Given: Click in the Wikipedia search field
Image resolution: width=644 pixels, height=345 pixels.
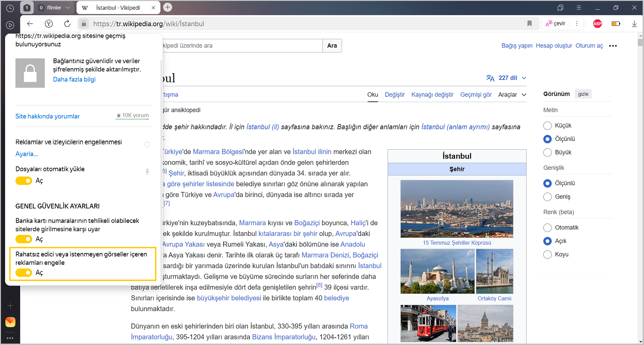Looking at the screenshot, I should point(239,46).
